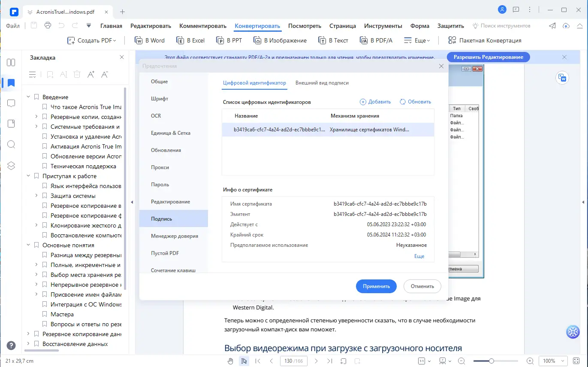This screenshot has width=588, height=367.
Task: Click the bookmark panel icon in left sidebar
Action: coord(11,83)
